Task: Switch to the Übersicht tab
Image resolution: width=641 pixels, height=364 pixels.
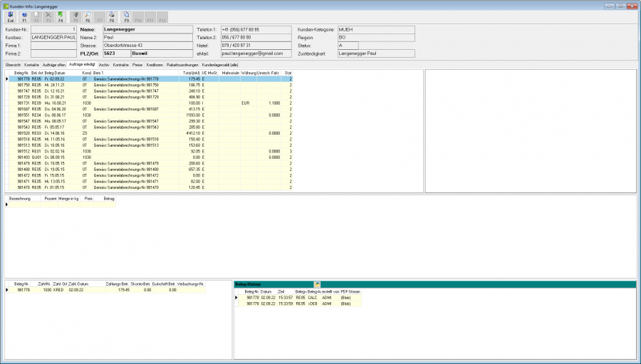Action: pos(13,65)
